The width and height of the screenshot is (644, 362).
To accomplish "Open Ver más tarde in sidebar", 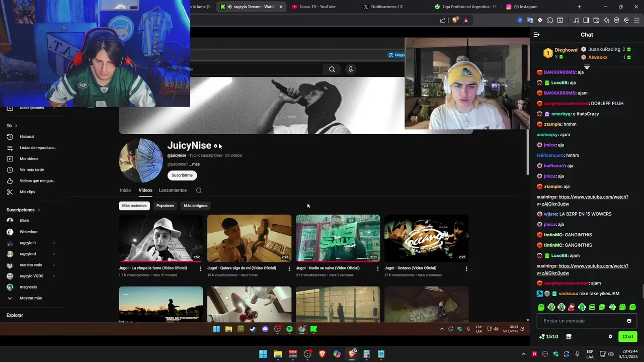I will click(32, 170).
